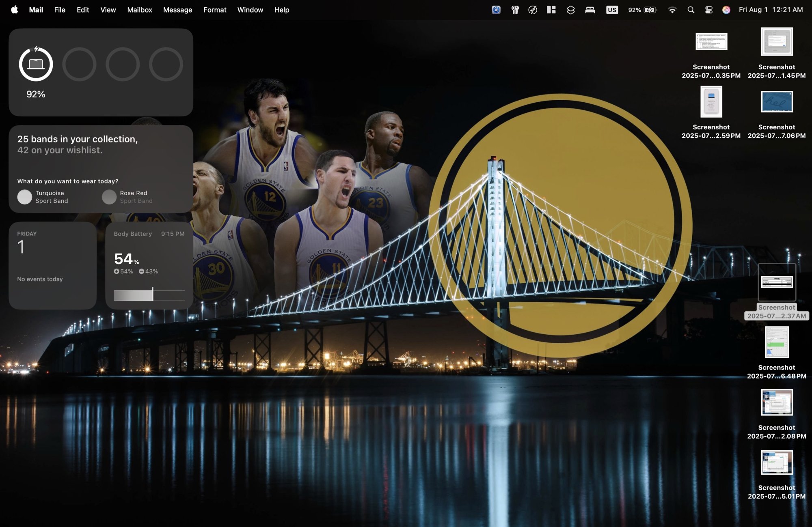Open the Format menu
This screenshot has width=812, height=527.
[215, 10]
